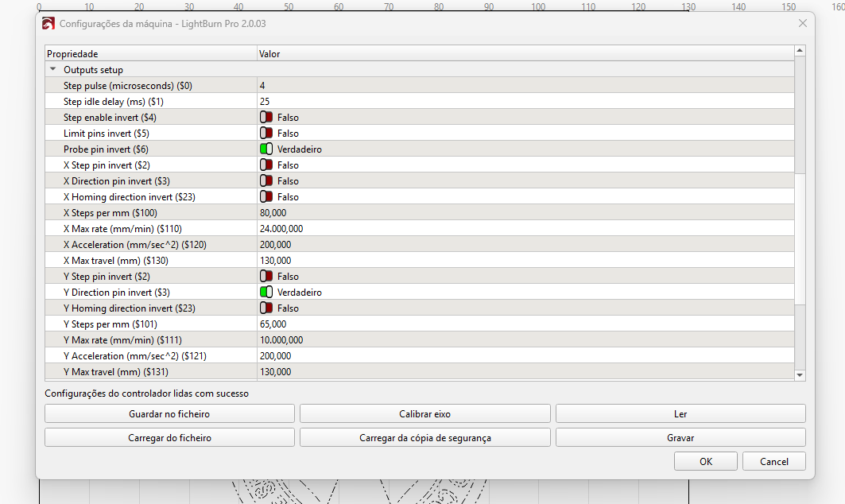The height and width of the screenshot is (504, 845).
Task: Toggle X Direction pin invert switch
Action: coord(266,180)
